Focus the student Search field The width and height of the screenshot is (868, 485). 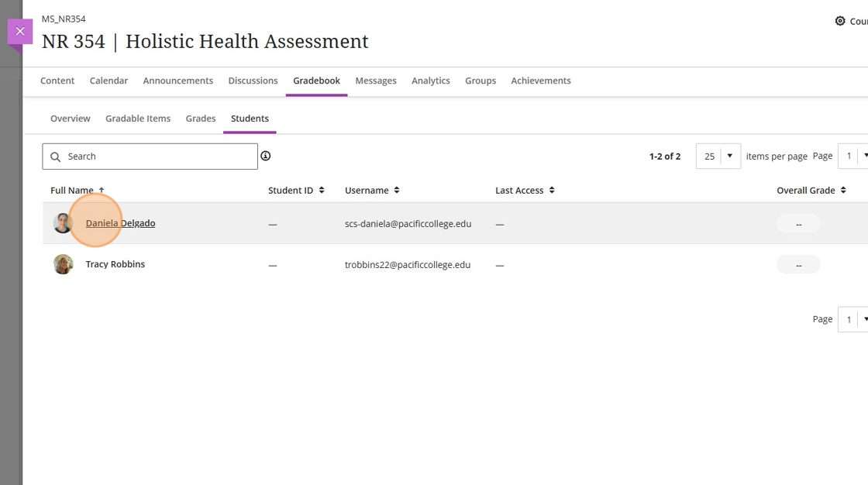tap(150, 157)
